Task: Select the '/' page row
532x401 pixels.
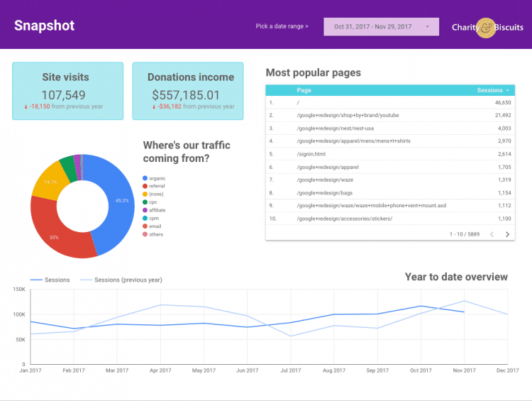Action: click(x=390, y=102)
